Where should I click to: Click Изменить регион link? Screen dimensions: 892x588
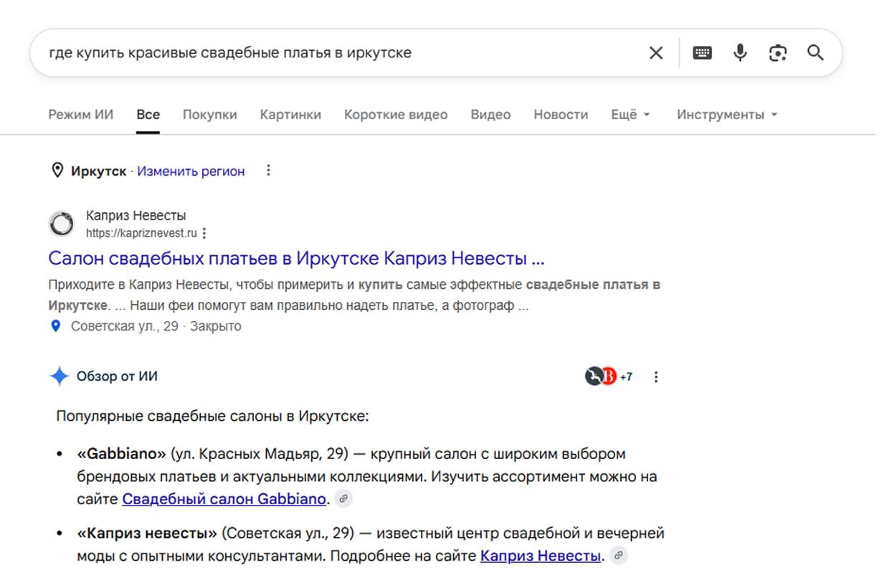click(x=191, y=171)
